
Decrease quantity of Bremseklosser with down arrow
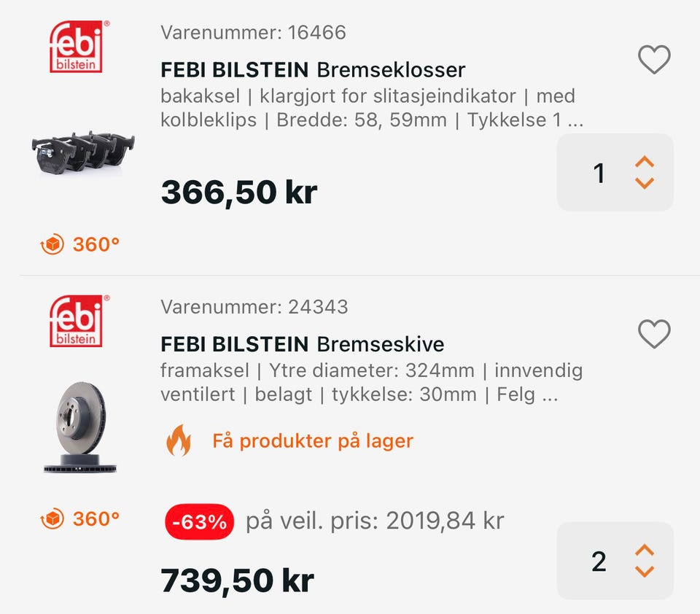[645, 184]
